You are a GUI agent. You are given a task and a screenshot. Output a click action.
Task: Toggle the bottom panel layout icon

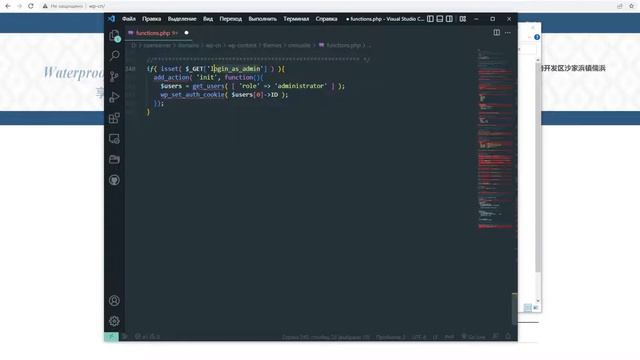tap(440, 19)
